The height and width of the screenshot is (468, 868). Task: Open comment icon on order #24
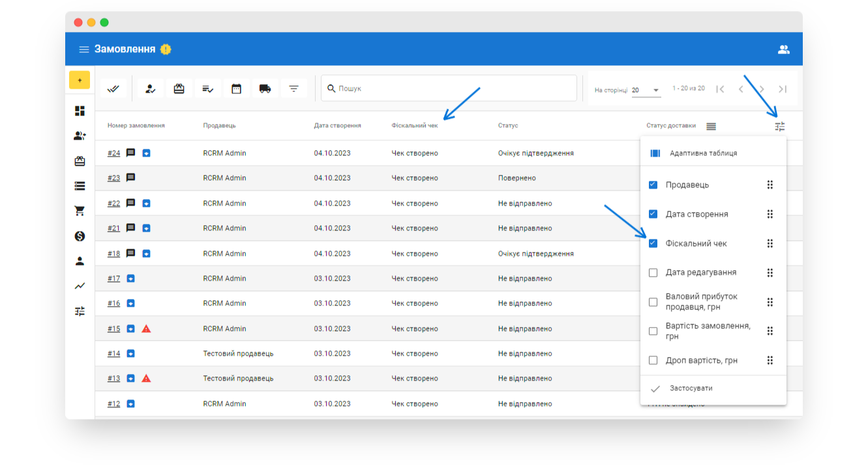tap(130, 153)
